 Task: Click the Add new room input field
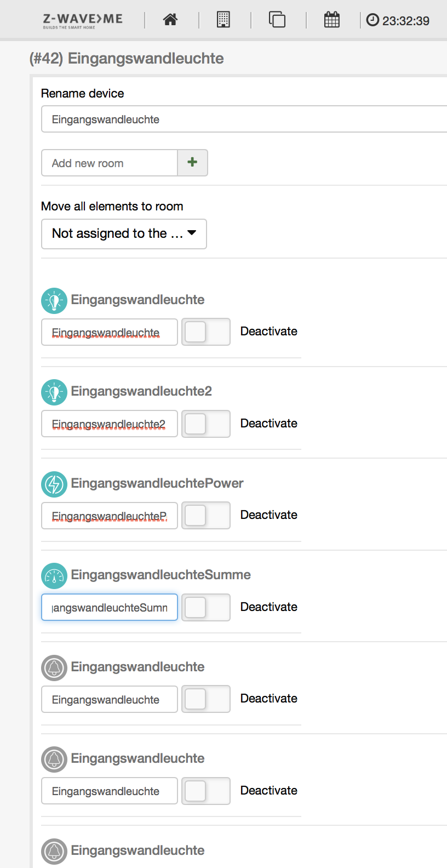click(110, 163)
